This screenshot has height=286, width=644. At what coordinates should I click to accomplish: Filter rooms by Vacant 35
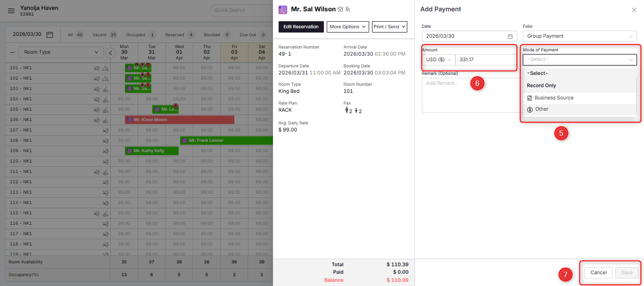(105, 35)
